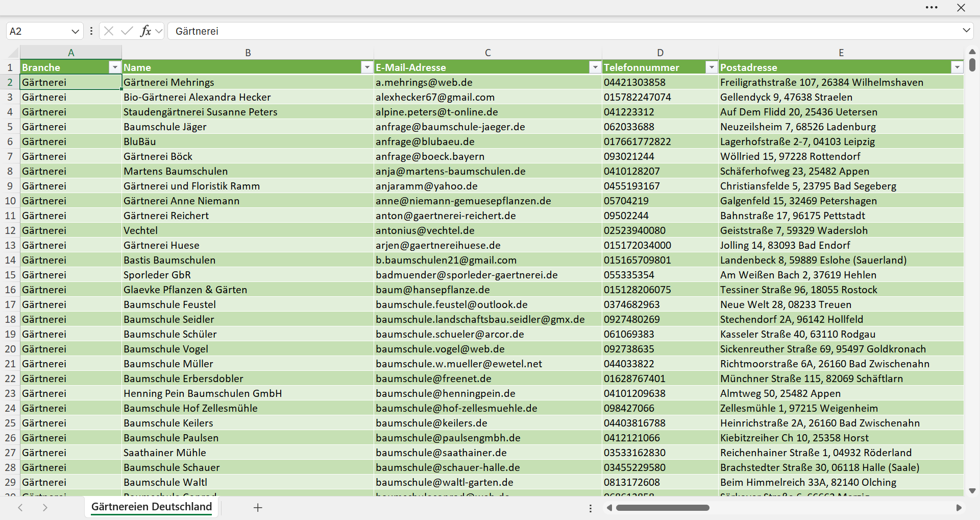The width and height of the screenshot is (980, 520).
Task: Click the vertical dots beside Name Box
Action: click(91, 31)
